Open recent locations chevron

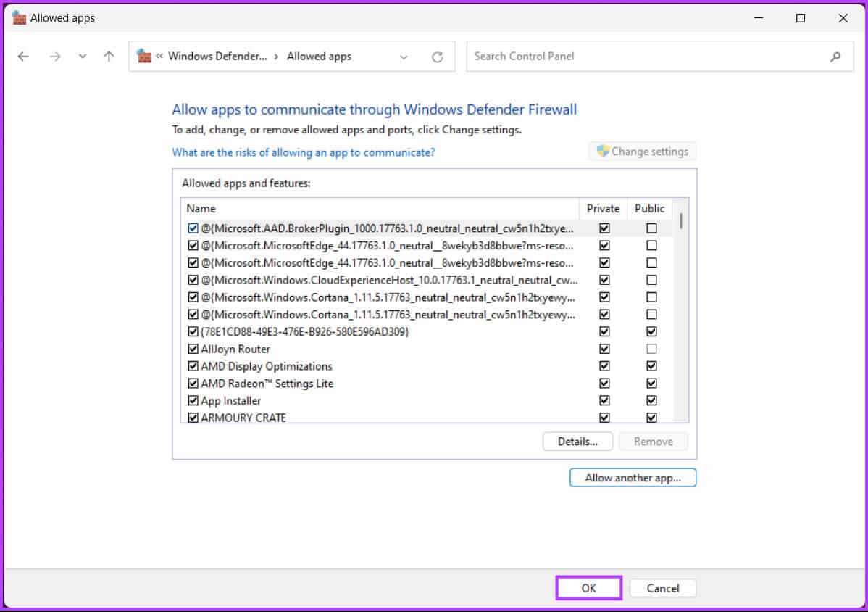click(83, 57)
